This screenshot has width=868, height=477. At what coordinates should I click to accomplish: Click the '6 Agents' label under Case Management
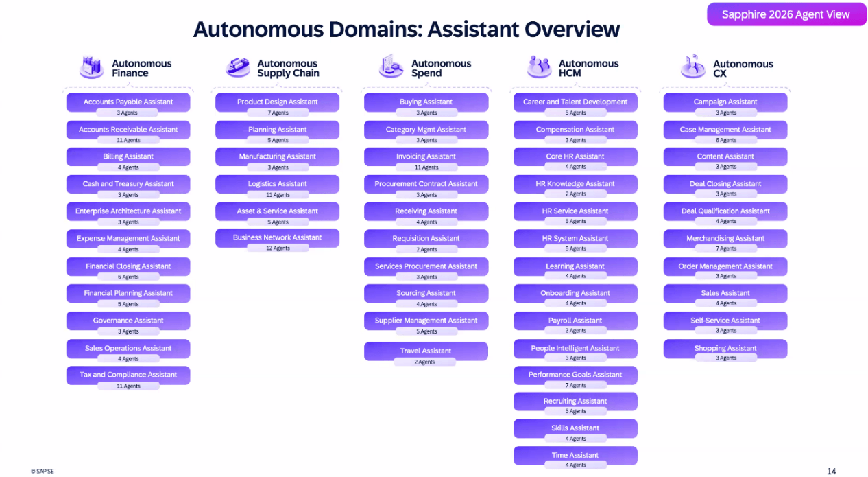726,140
